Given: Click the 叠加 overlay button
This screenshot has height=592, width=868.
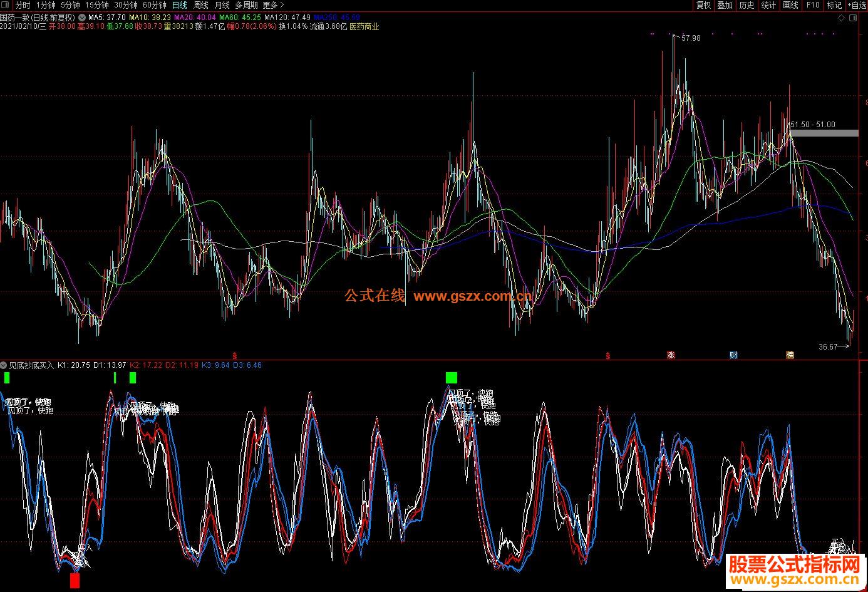Looking at the screenshot, I should click(x=725, y=5).
